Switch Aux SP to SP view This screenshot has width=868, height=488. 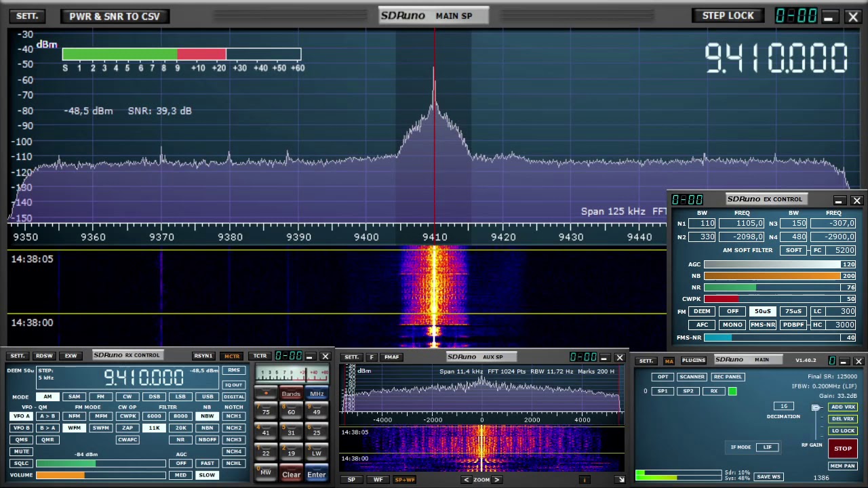coord(351,480)
